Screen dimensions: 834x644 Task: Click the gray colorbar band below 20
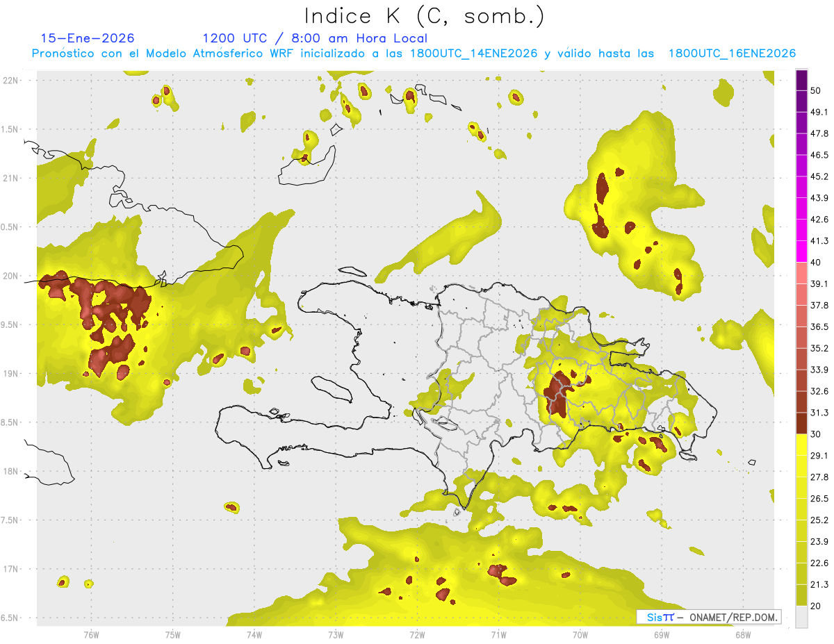801,617
